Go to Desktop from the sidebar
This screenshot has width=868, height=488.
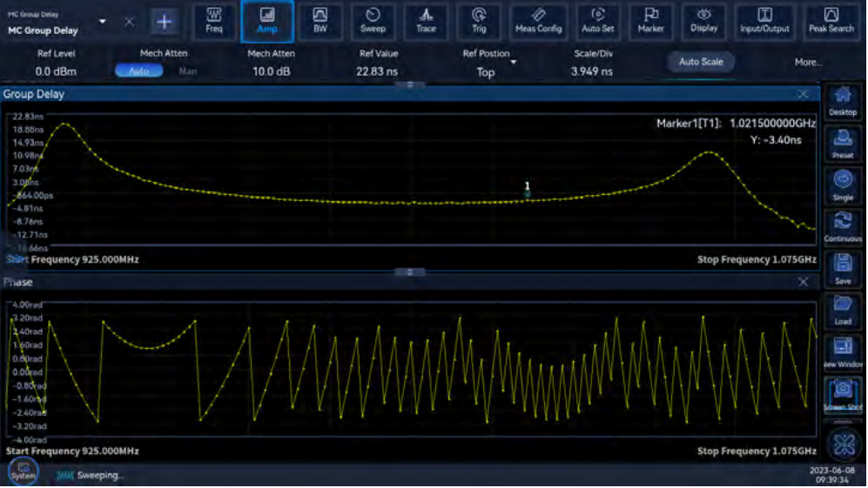click(x=843, y=102)
